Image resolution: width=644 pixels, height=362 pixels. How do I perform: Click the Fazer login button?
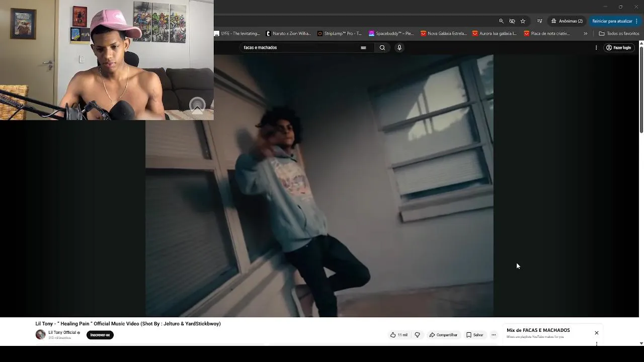coord(619,48)
